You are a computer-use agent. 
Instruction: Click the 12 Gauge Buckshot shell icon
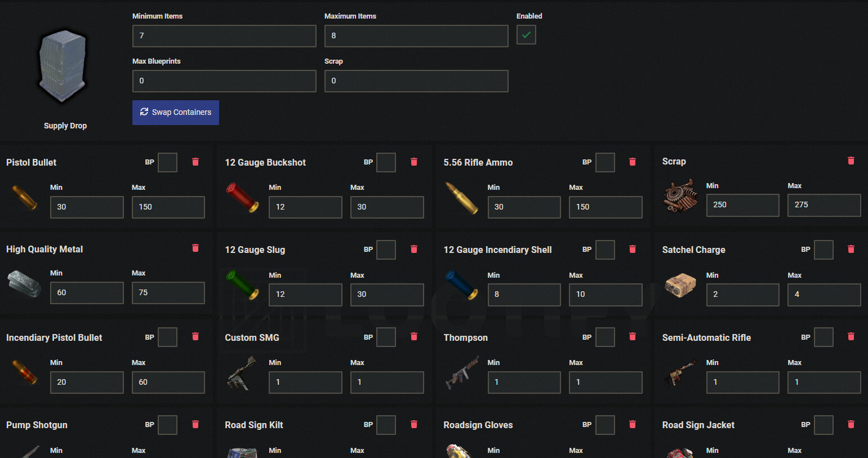point(242,198)
